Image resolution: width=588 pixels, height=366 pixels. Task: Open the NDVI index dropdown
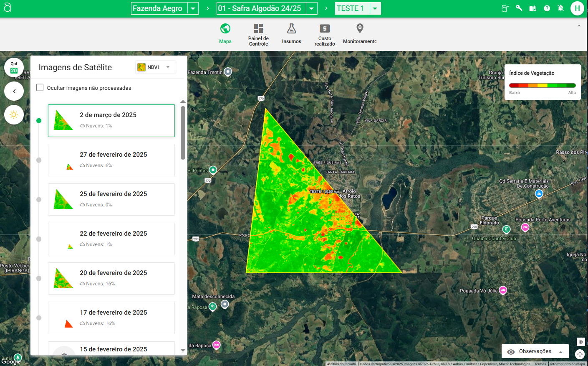(x=156, y=67)
